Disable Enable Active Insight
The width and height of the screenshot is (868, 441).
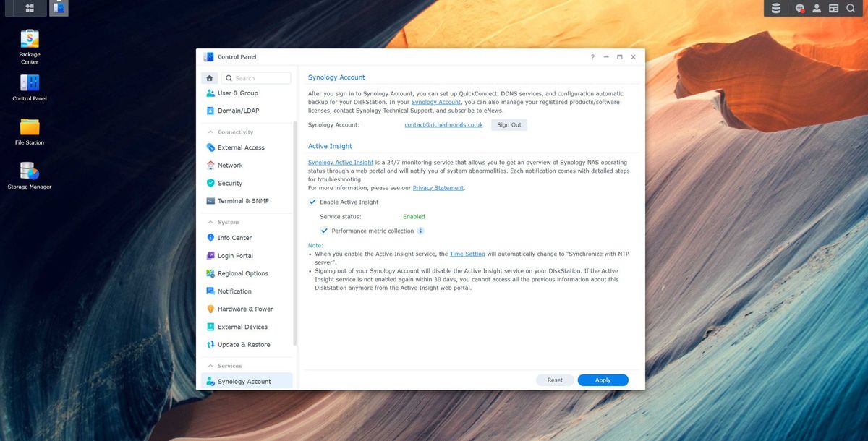(x=312, y=202)
